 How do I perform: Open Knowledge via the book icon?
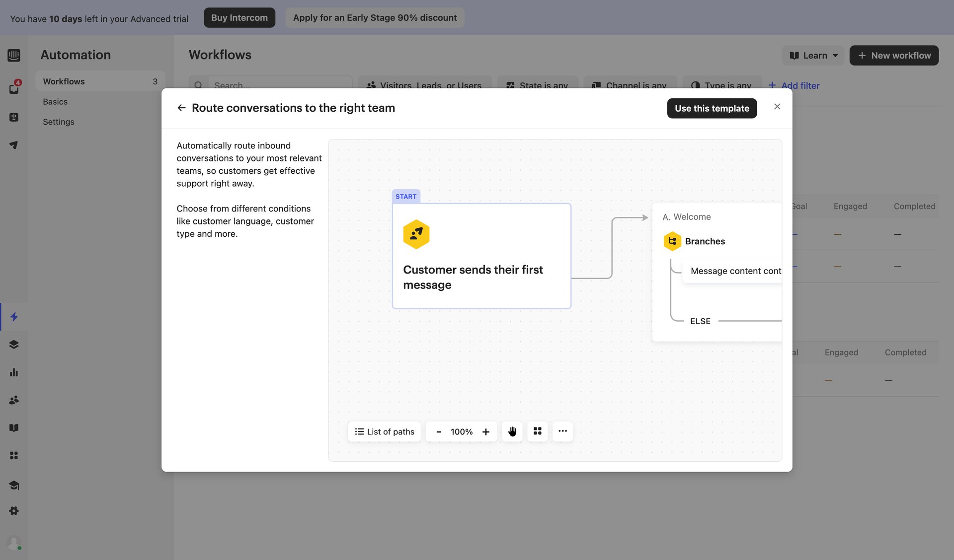tap(14, 427)
